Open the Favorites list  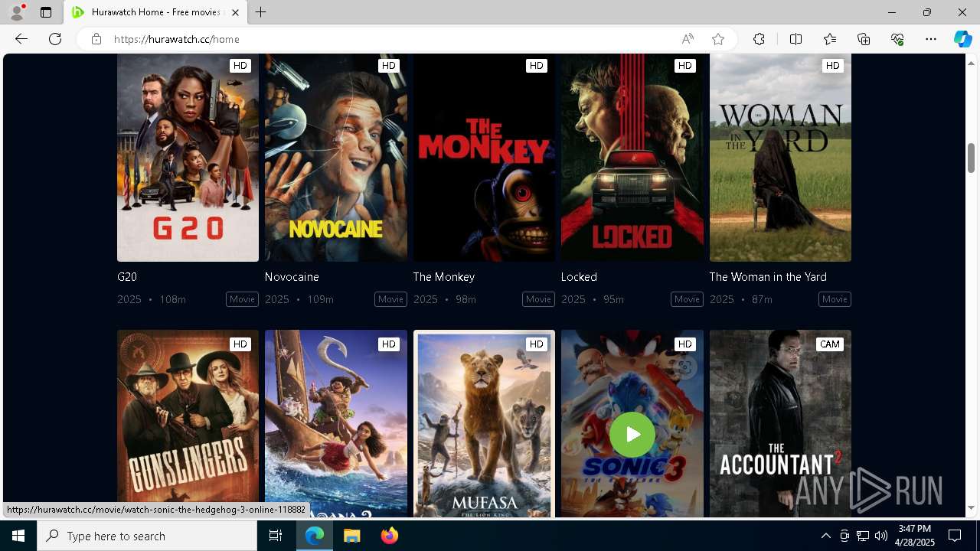[830, 39]
